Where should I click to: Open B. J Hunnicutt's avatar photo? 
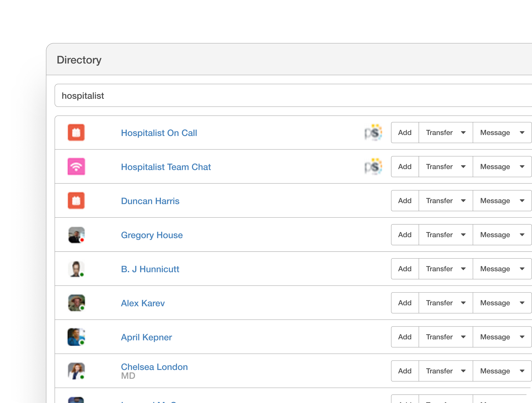[x=76, y=269]
